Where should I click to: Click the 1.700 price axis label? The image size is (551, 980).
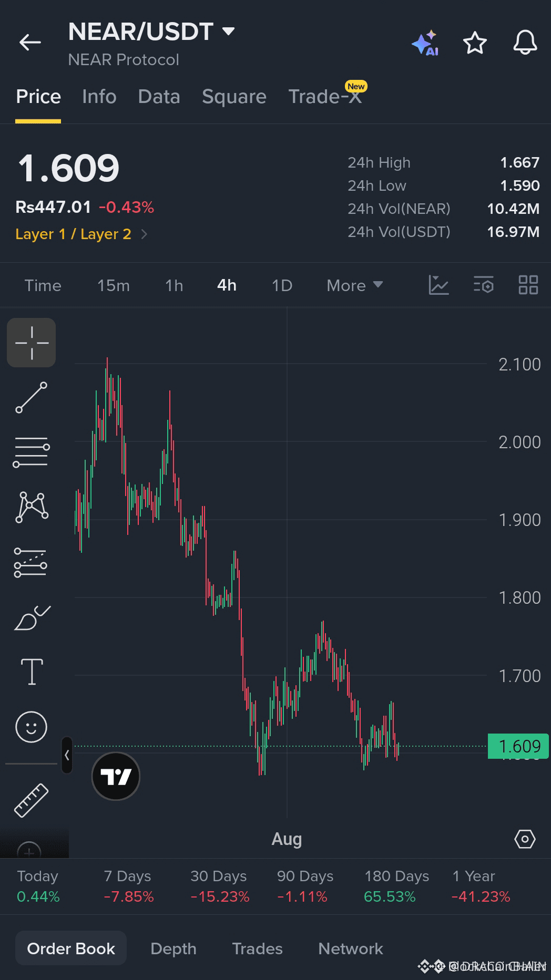point(519,676)
